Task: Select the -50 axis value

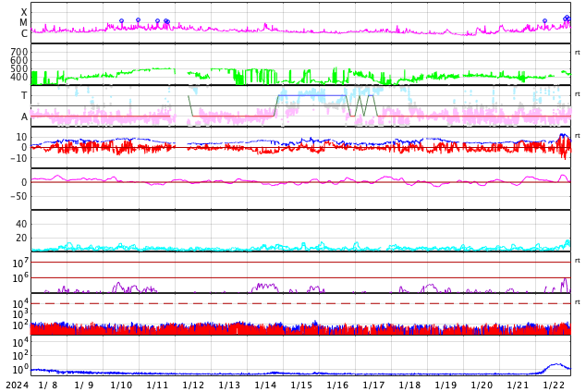Action: tap(18, 196)
